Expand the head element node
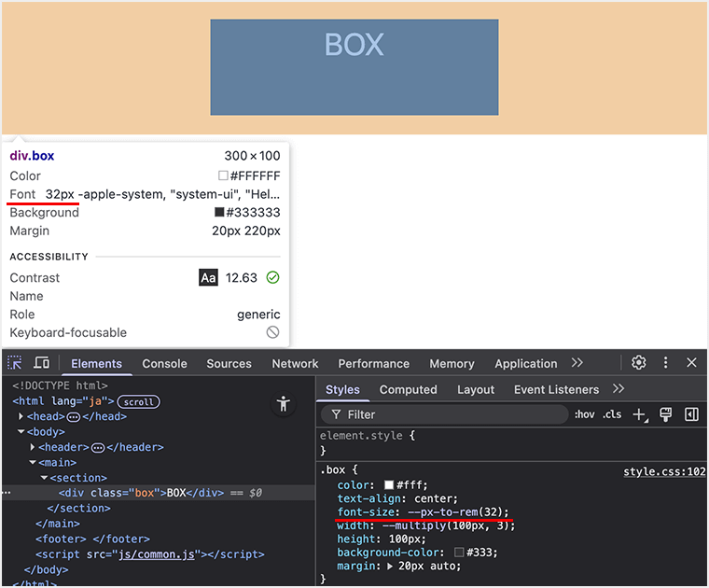709x588 pixels. pos(21,416)
